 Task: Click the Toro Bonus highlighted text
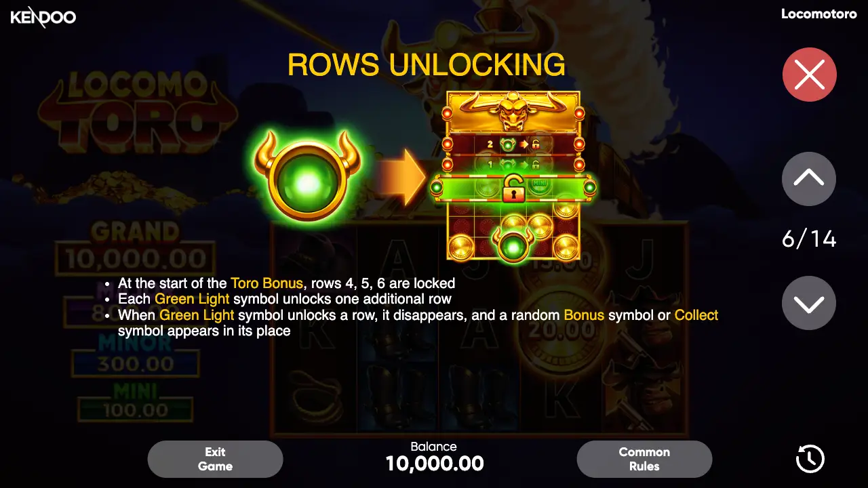[x=267, y=283]
